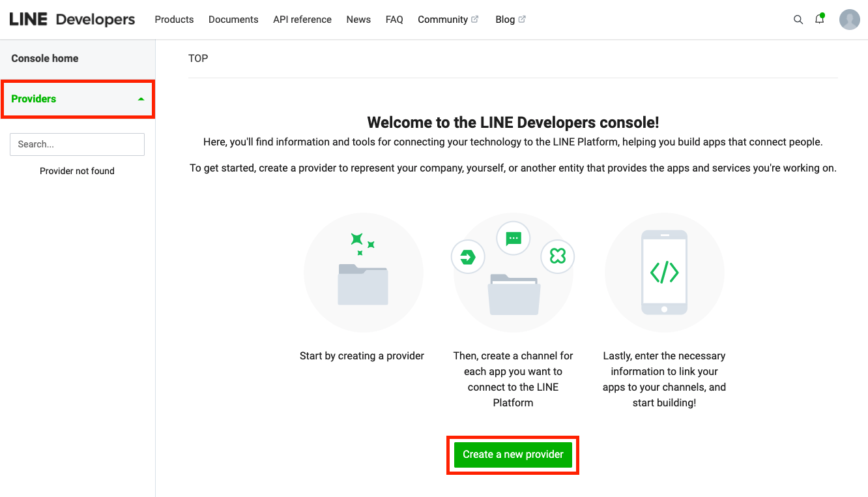Image resolution: width=868 pixels, height=497 pixels.
Task: Click the 'Start by creating a provider' caption
Action: pos(362,355)
